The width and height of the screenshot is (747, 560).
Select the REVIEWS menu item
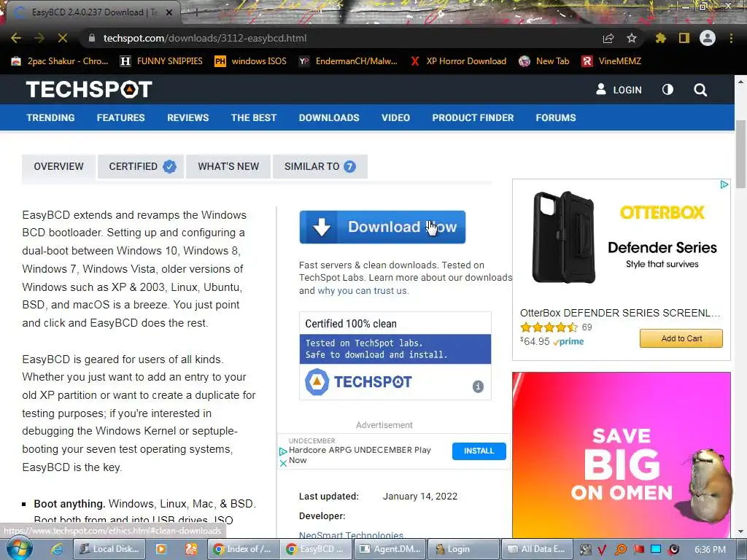point(187,117)
